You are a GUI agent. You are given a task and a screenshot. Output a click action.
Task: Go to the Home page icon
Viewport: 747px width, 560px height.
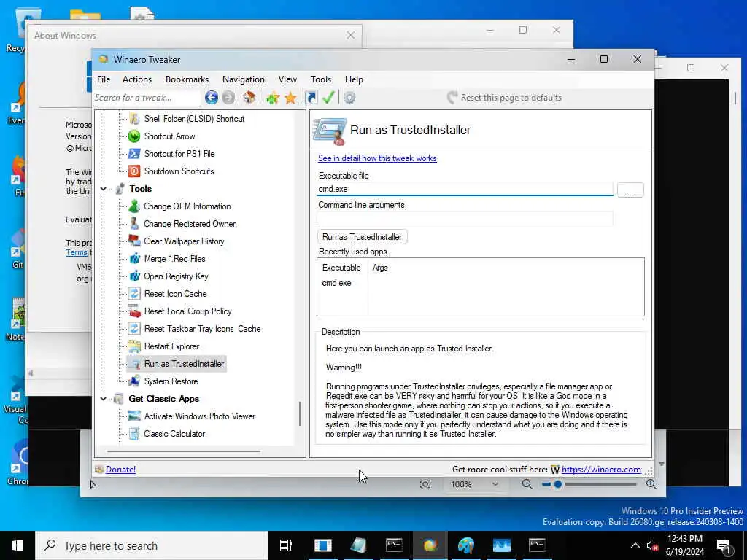pos(249,98)
